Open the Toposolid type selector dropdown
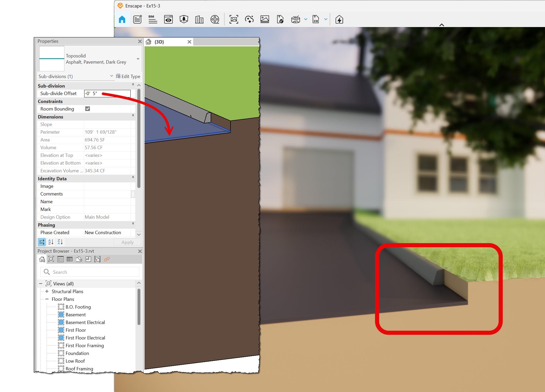 138,58
